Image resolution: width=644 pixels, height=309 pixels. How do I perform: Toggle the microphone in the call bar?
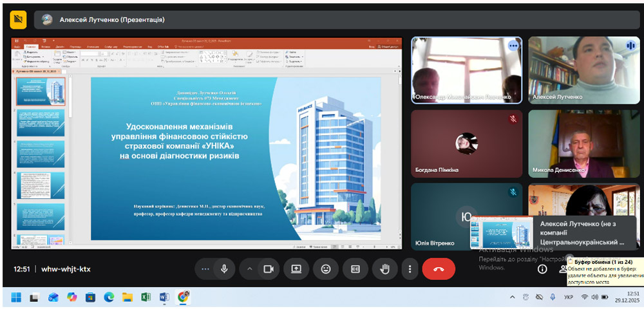(x=224, y=268)
